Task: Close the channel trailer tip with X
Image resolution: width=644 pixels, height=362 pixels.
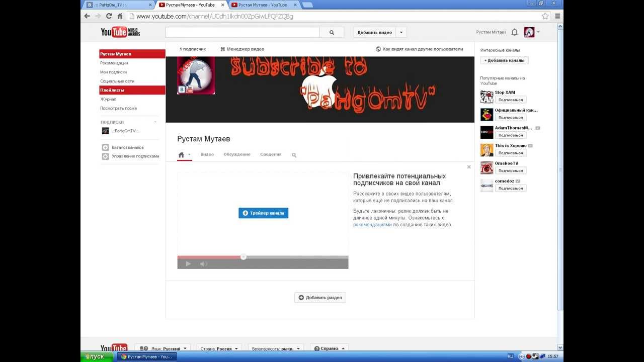Action: coord(469,167)
